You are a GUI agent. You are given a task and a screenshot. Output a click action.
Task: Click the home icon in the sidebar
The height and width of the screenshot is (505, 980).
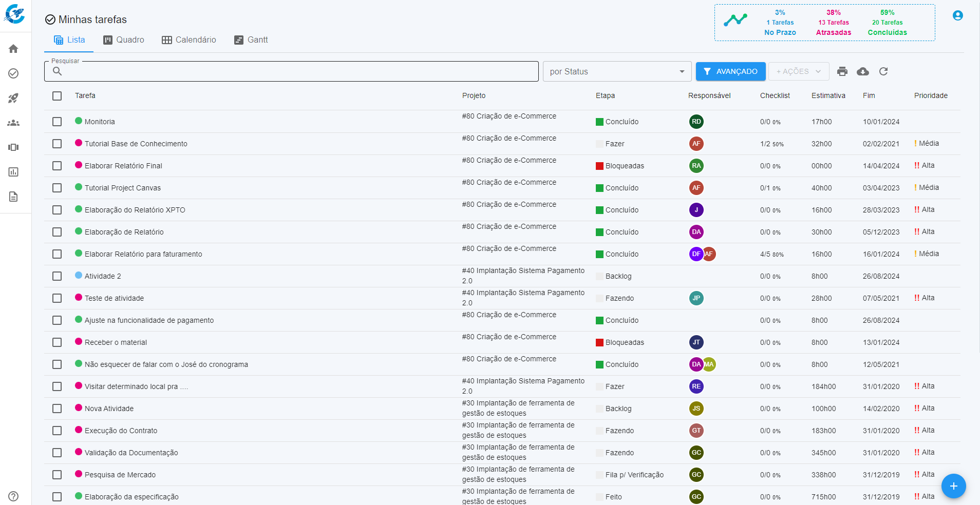13,49
